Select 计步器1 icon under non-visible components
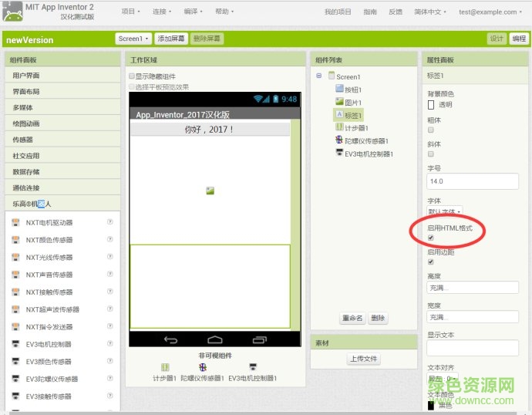Viewport: 532px width, 415px height. (165, 367)
